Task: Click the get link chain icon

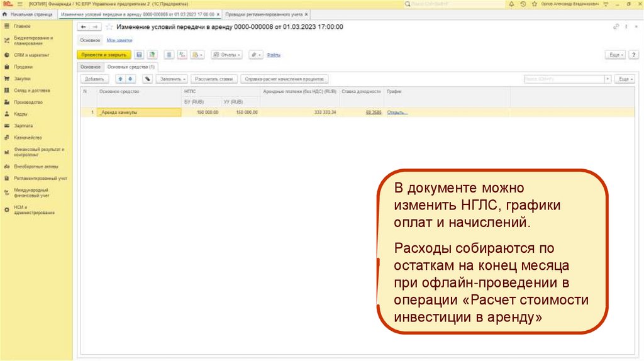Action: 616,27
